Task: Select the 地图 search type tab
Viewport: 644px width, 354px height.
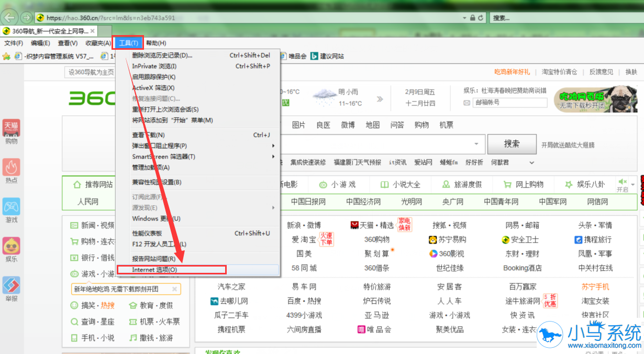Action: tap(373, 125)
